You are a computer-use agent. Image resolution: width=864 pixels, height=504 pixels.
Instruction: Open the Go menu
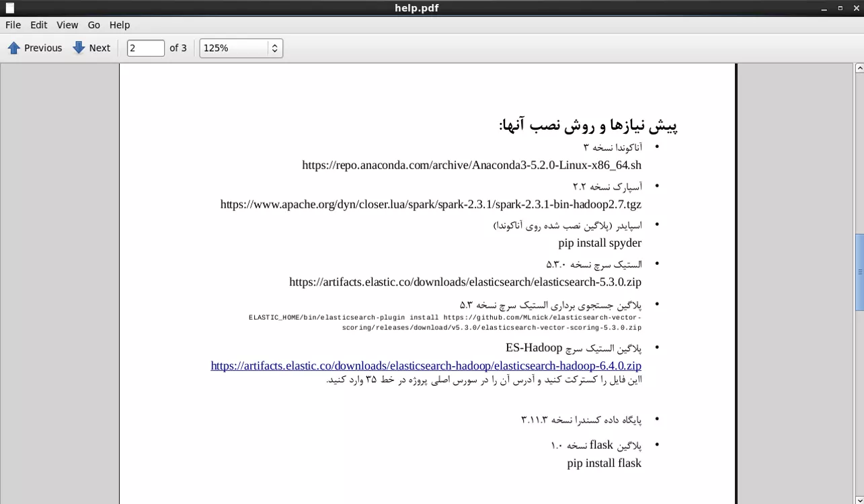[x=94, y=25]
